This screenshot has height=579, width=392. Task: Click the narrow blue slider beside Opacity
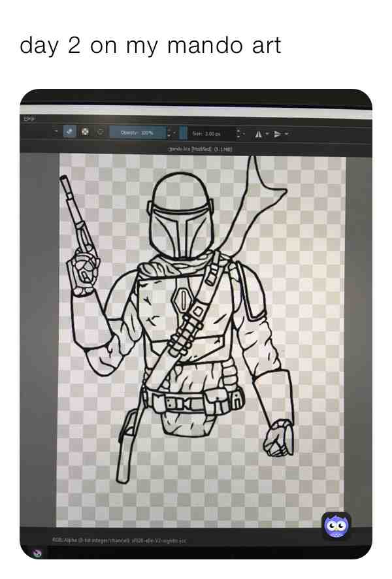click(x=183, y=133)
